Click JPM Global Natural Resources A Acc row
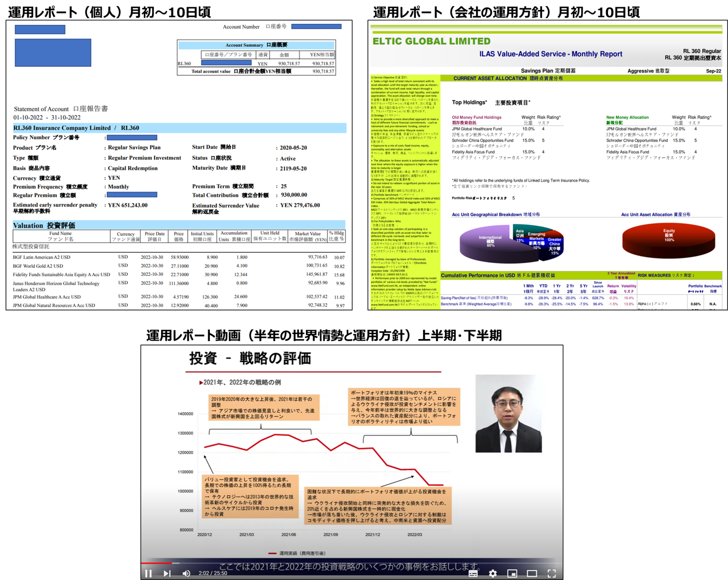Image resolution: width=728 pixels, height=580 pixels. [179, 305]
